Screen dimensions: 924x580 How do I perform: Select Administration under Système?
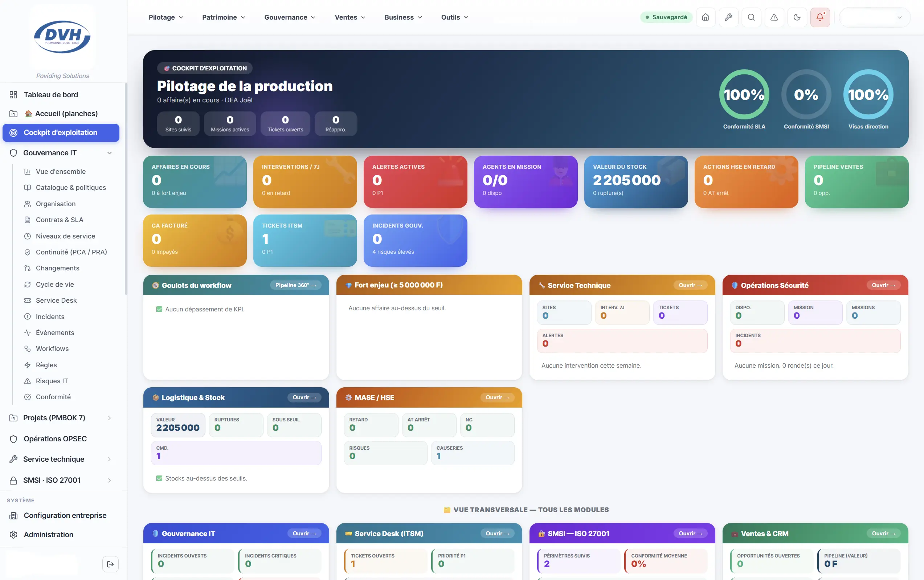pos(61,535)
